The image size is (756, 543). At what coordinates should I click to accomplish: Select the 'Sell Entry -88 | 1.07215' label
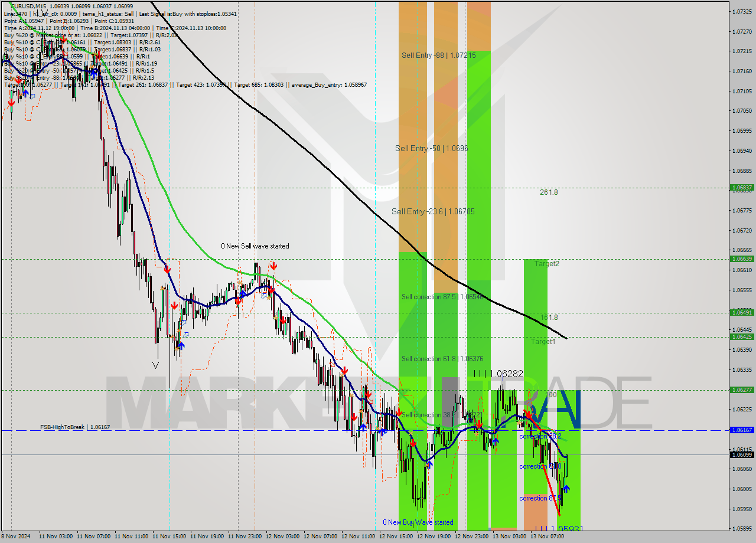pos(439,55)
